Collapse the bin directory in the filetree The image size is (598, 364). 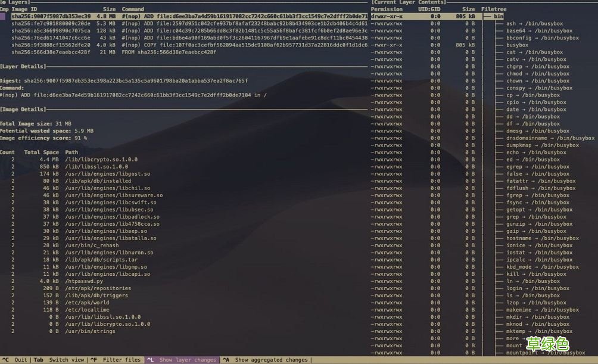click(x=499, y=17)
